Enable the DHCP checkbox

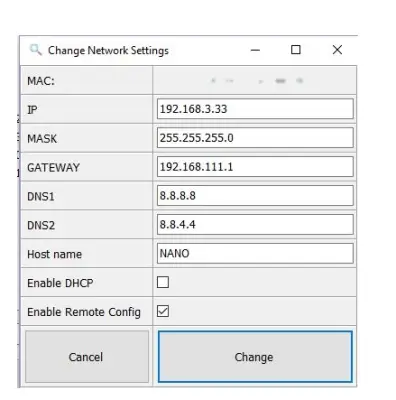click(163, 282)
